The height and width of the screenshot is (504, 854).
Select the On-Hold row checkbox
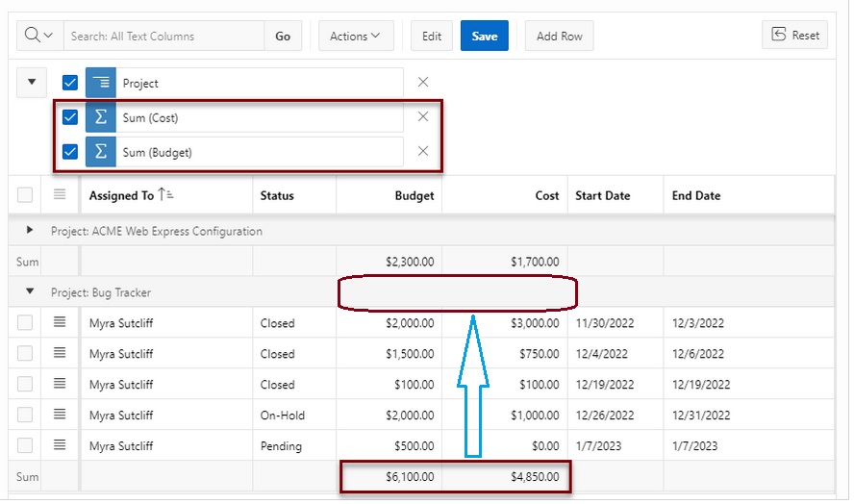[x=25, y=415]
